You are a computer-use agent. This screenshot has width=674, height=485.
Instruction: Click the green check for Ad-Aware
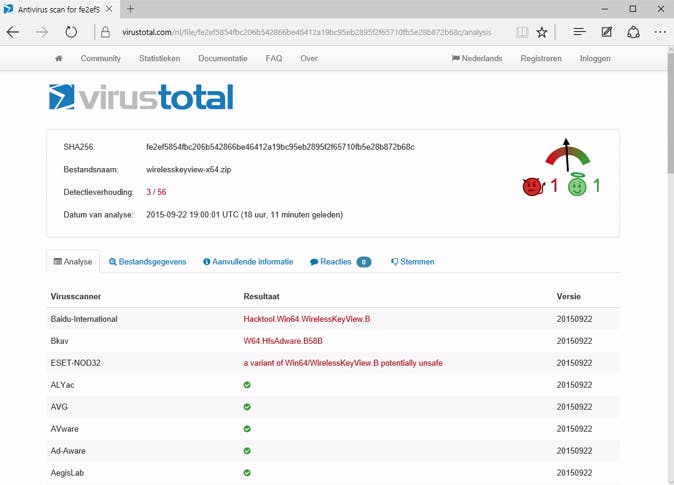(247, 451)
